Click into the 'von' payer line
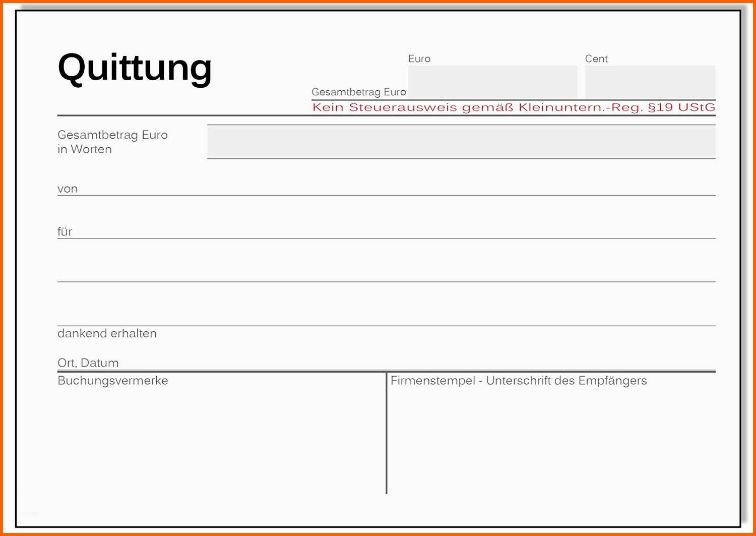The image size is (756, 536). tap(393, 187)
